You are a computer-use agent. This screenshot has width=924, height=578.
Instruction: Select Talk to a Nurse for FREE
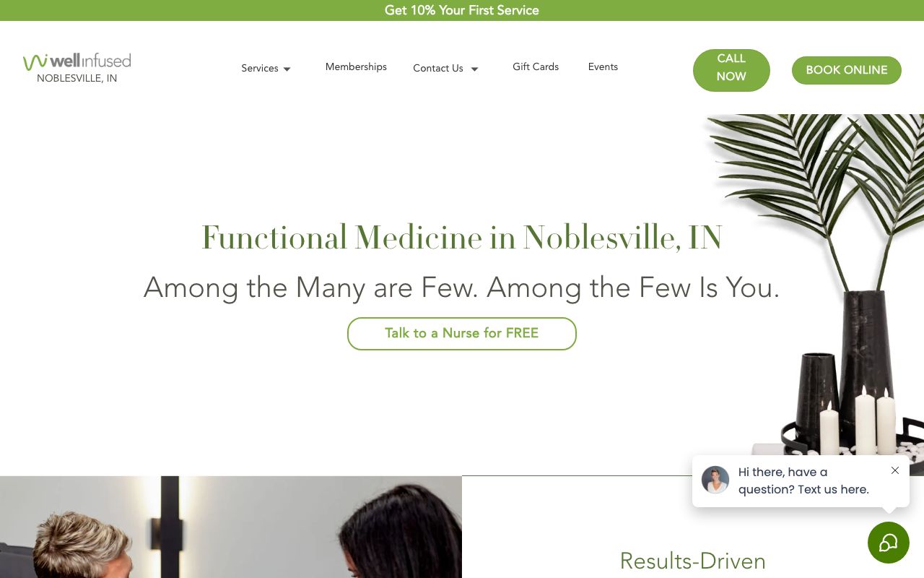[462, 334]
